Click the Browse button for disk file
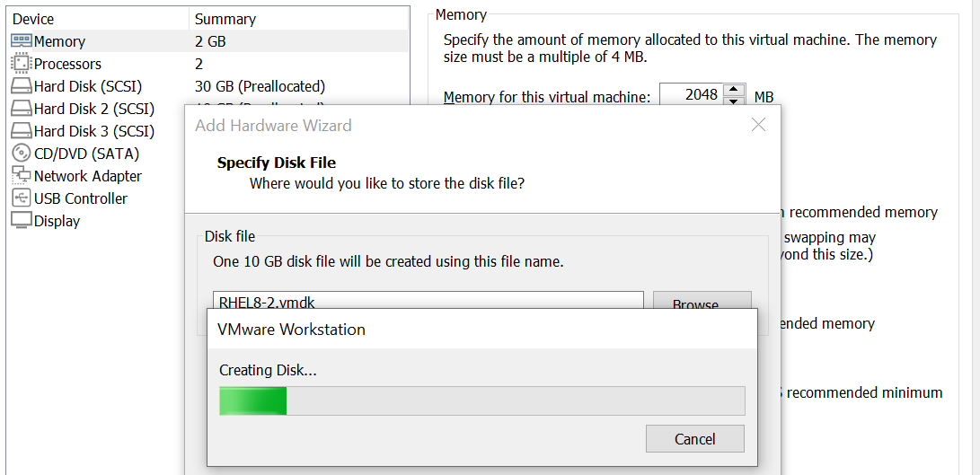Image resolution: width=980 pixels, height=475 pixels. coord(702,301)
